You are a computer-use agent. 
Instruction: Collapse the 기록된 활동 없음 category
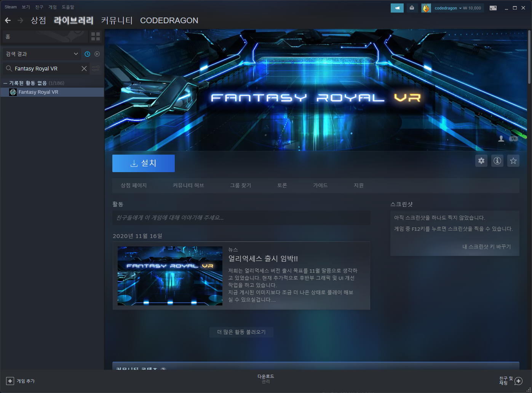(5, 83)
